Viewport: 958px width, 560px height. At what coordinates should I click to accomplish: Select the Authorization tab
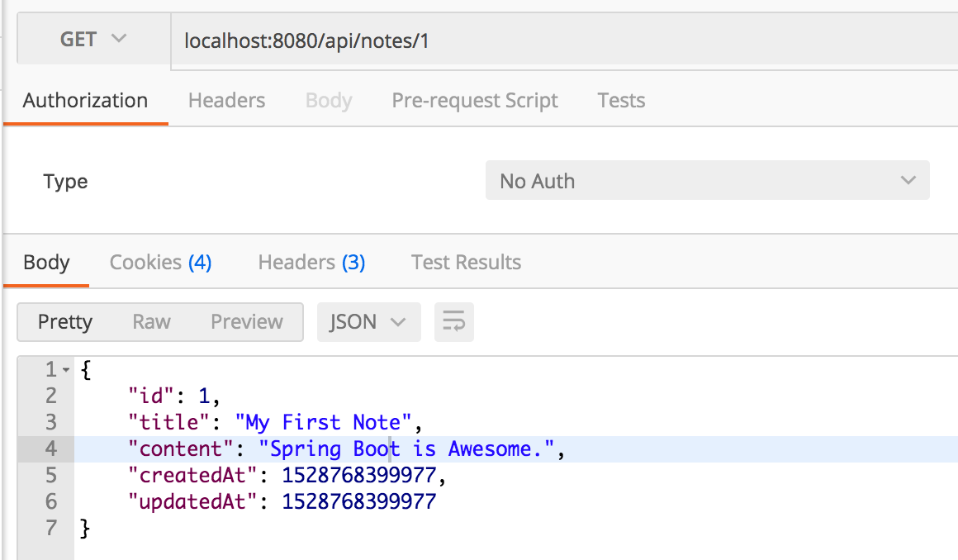85,101
